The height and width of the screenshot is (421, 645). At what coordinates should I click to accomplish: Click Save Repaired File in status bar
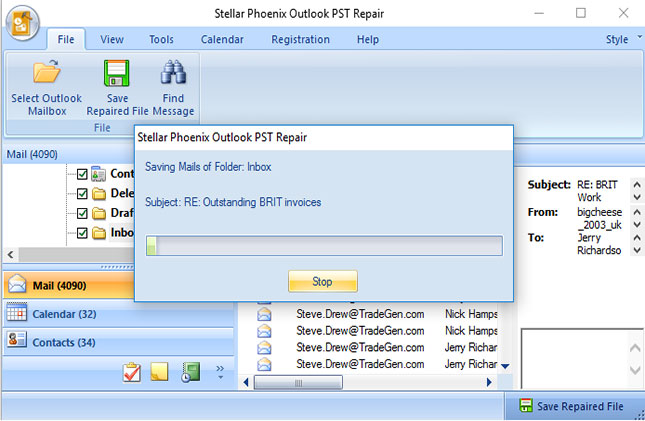coord(573,407)
